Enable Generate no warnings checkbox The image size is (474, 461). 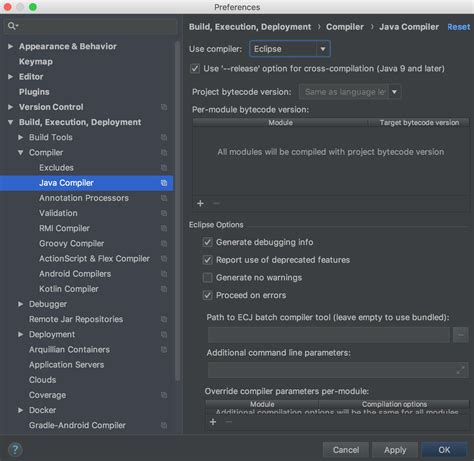[x=207, y=277]
